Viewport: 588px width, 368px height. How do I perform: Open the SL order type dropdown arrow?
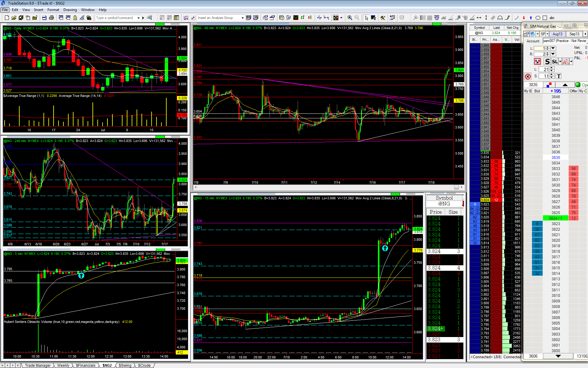(560, 62)
